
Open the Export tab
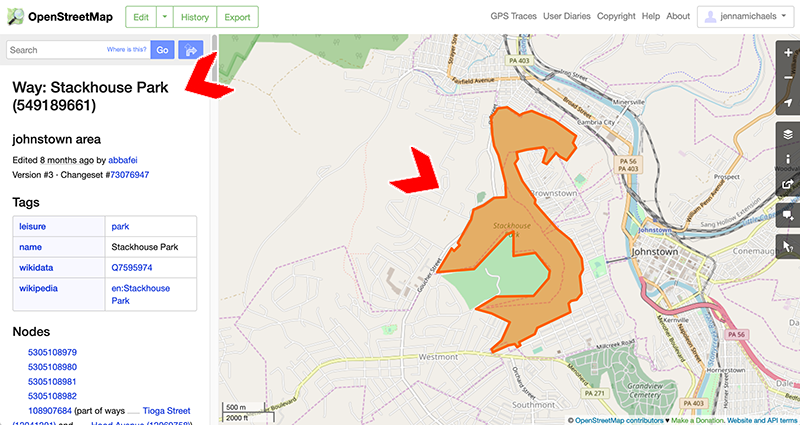[238, 17]
